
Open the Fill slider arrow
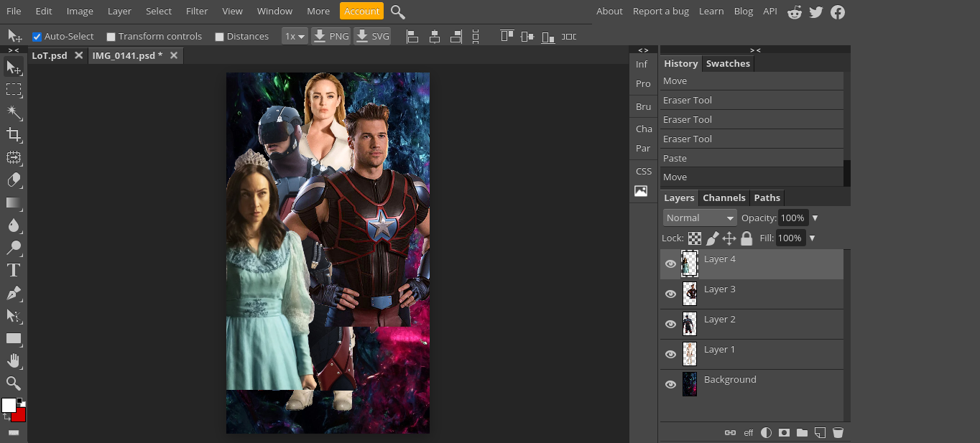pos(812,238)
